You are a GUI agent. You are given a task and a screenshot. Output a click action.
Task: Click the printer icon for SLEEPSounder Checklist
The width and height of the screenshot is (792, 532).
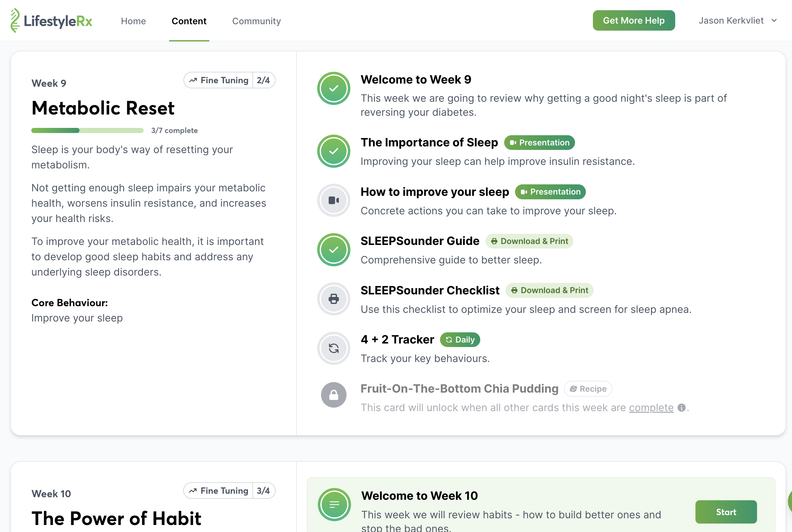[x=333, y=299]
